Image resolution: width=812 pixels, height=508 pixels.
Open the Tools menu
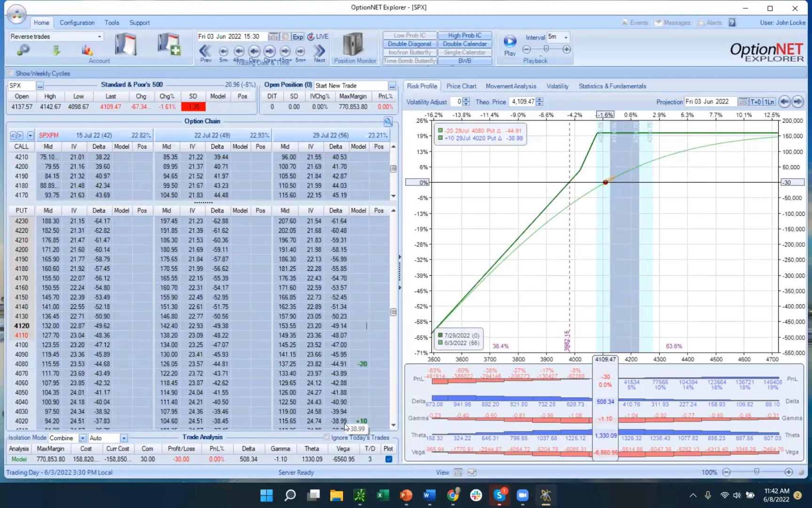112,23
